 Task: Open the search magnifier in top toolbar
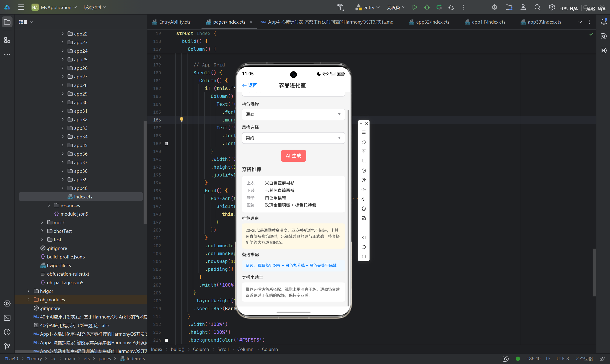click(537, 7)
